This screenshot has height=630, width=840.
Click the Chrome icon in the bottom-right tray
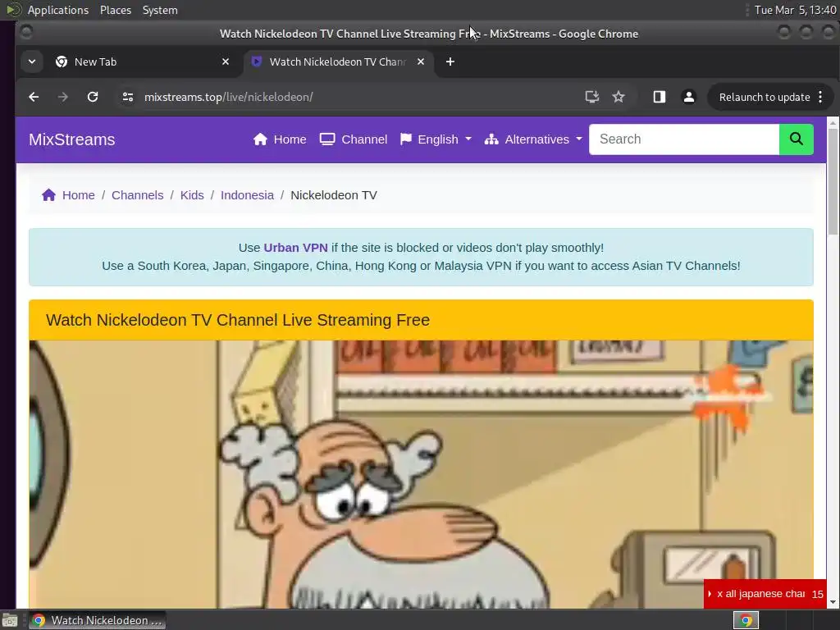[x=746, y=620]
